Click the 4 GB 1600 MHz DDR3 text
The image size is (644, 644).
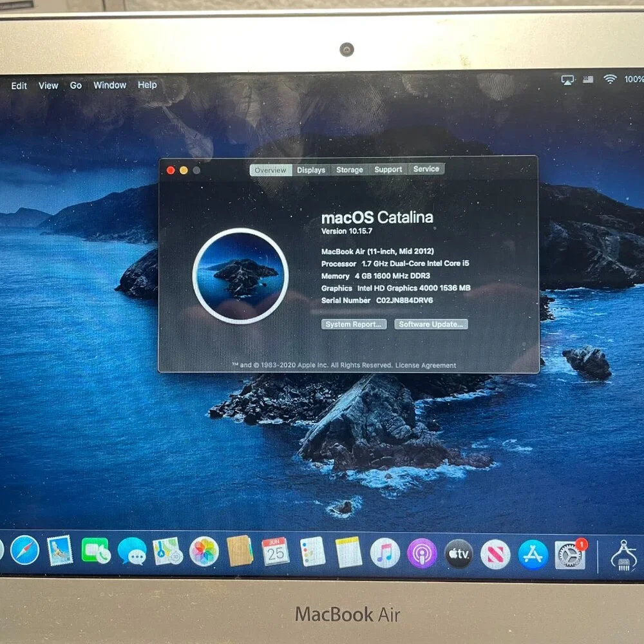click(392, 276)
